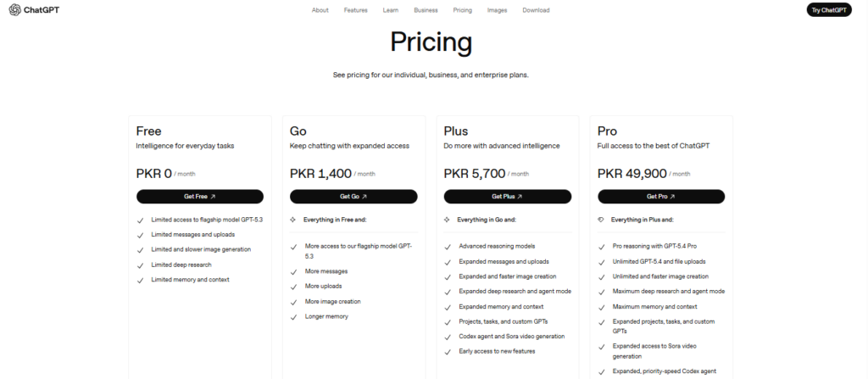
Task: Click checkmark beside Pro reasoning with GPT-5.4 Pro
Action: pos(601,246)
